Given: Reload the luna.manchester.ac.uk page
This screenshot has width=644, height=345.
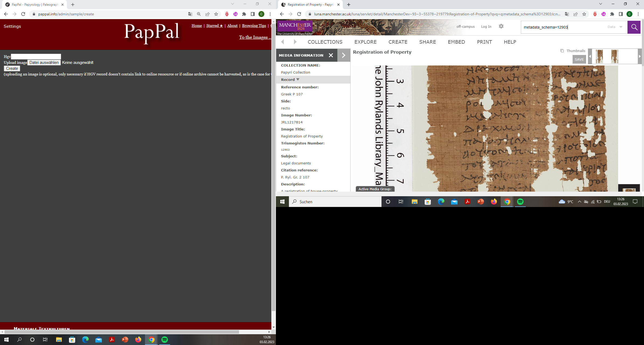Looking at the screenshot, I should tap(299, 14).
